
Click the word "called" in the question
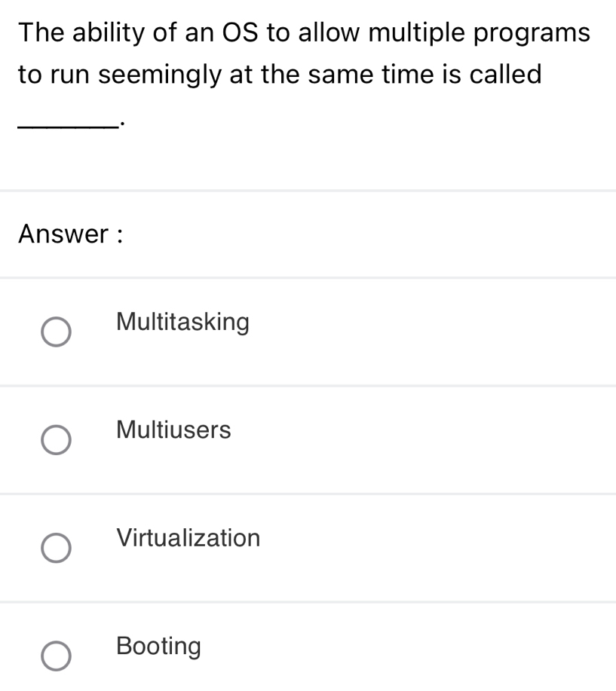(505, 75)
